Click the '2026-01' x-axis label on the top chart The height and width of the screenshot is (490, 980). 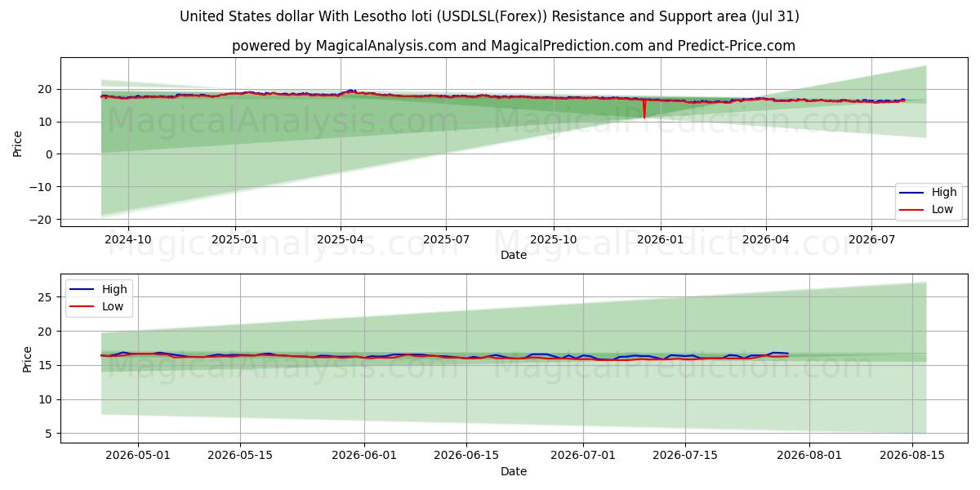[x=660, y=240]
